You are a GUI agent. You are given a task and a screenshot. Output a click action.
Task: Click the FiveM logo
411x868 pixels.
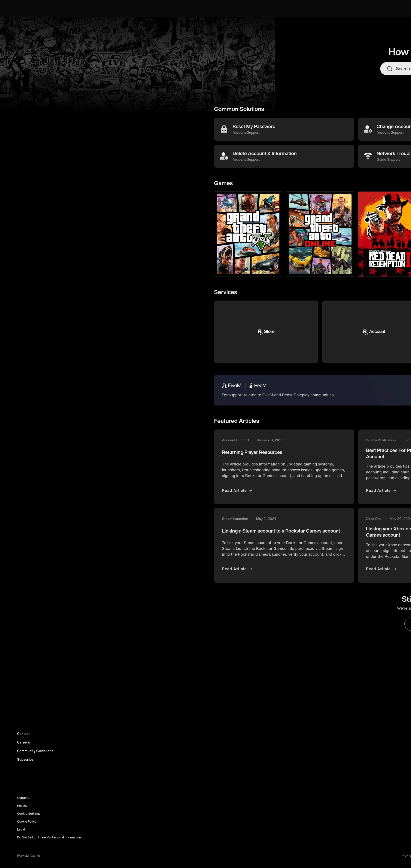point(232,385)
